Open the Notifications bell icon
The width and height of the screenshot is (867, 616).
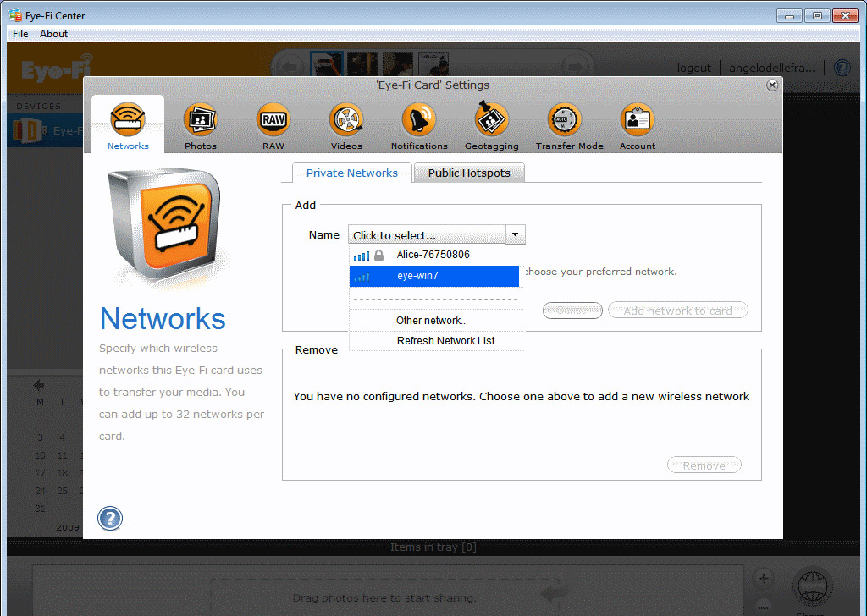click(419, 119)
